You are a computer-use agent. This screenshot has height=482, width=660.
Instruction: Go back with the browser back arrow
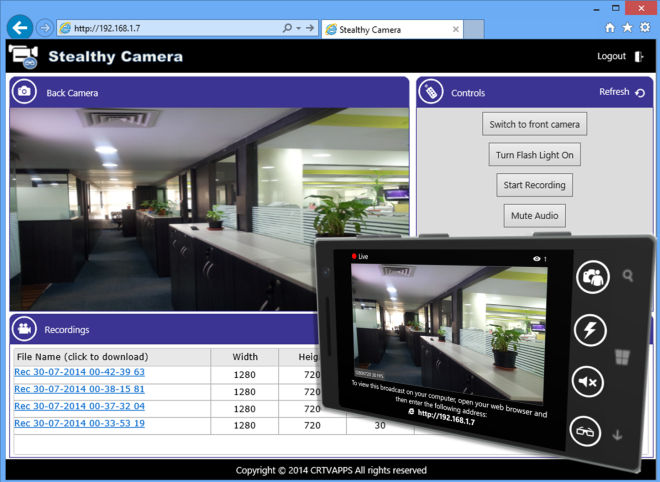[20, 28]
